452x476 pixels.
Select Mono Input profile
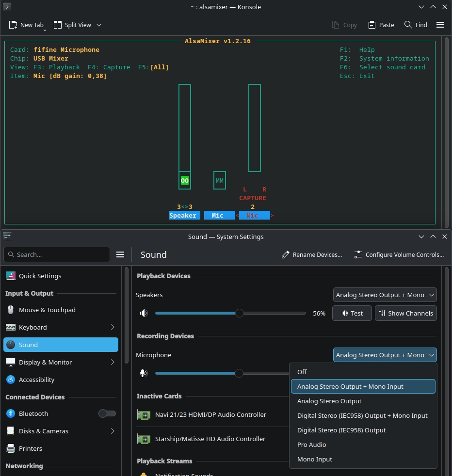tap(363, 460)
